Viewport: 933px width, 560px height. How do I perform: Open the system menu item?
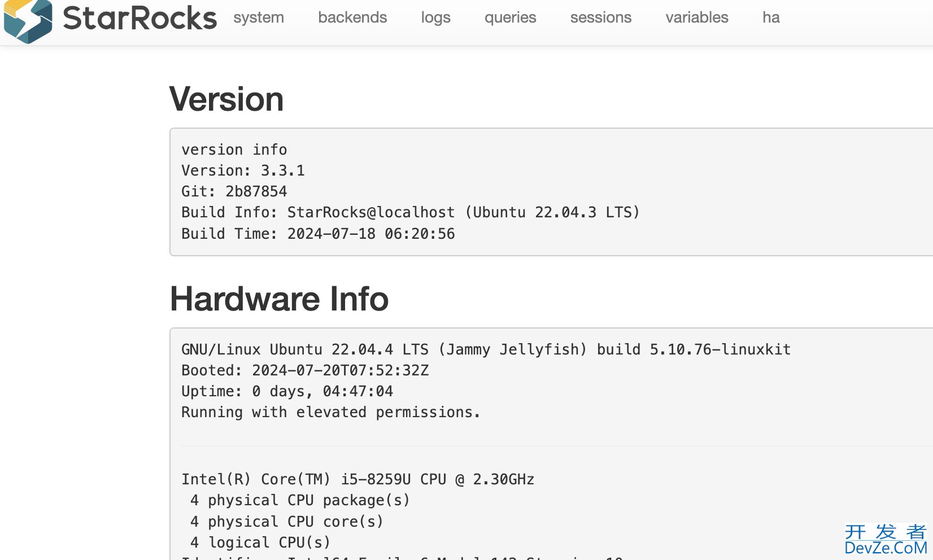(x=259, y=17)
